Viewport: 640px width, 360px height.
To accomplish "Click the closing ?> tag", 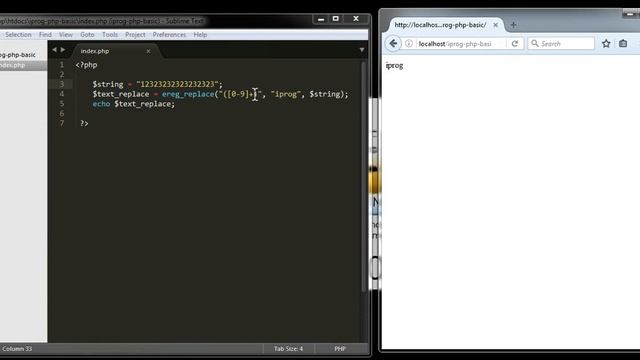I will click(84, 123).
